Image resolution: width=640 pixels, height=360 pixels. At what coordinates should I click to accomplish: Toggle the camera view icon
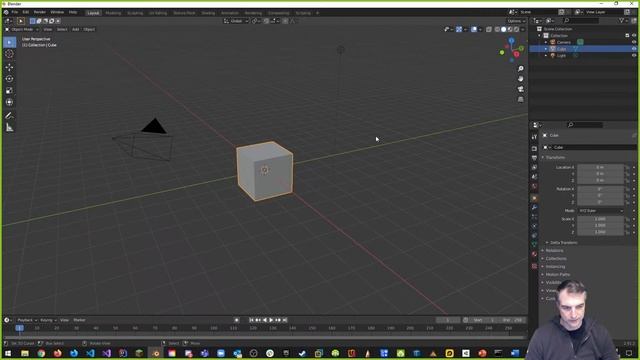[520, 89]
